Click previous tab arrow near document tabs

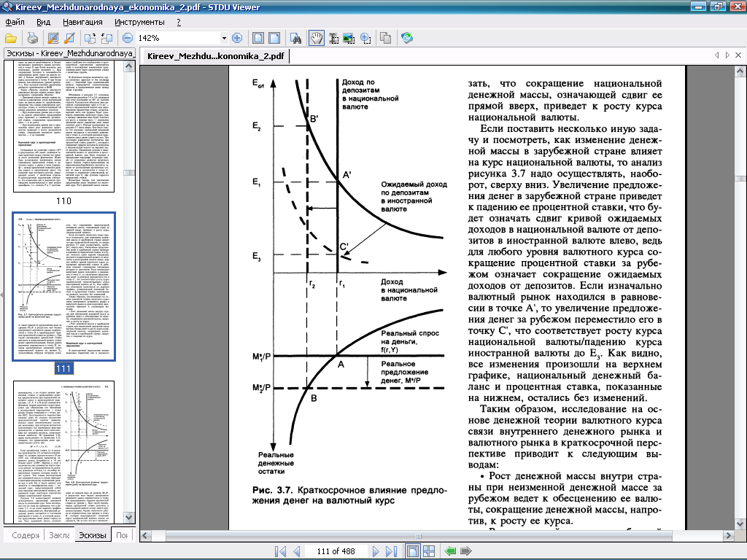[x=717, y=55]
